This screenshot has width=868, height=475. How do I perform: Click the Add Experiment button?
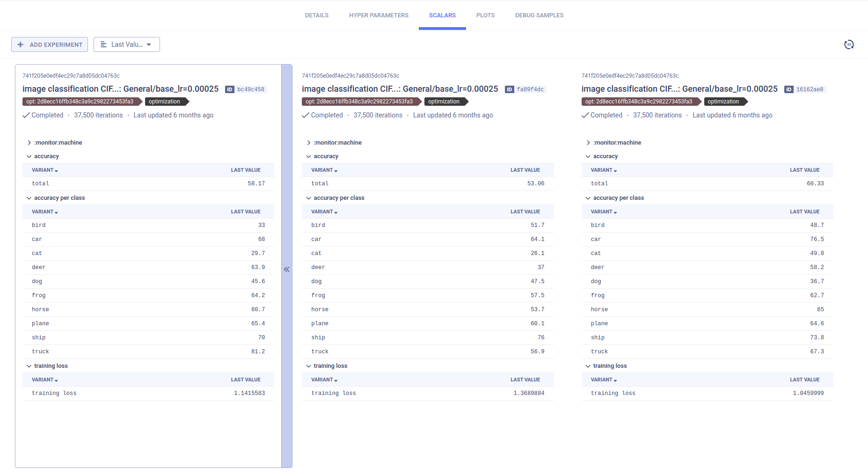pyautogui.click(x=50, y=44)
